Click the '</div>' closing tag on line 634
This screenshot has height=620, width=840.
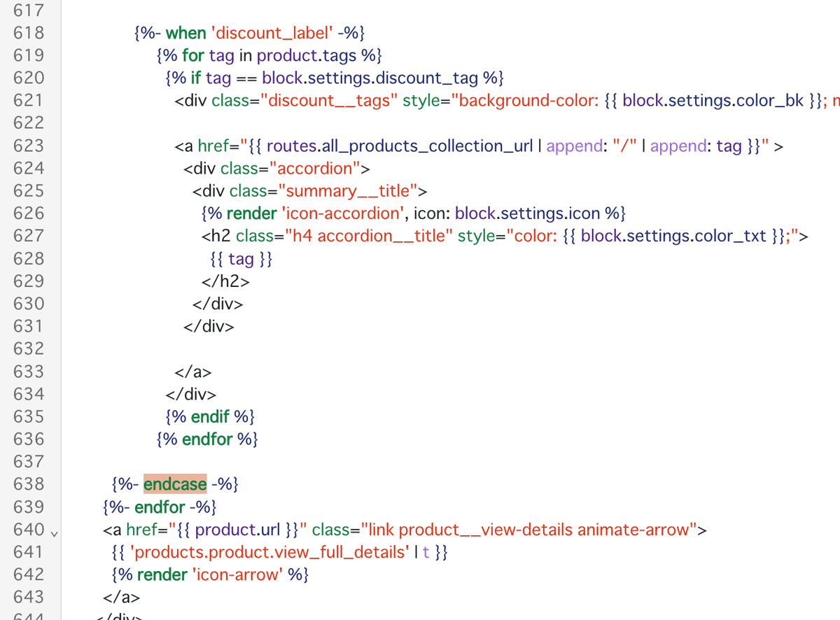[x=190, y=394]
